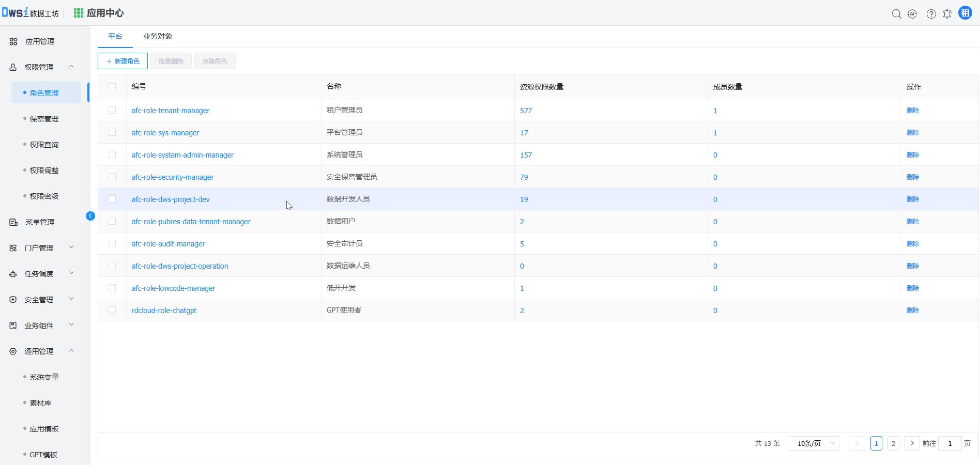Toggle the select-all checkbox in table header
The width and height of the screenshot is (980, 465).
pyautogui.click(x=112, y=87)
